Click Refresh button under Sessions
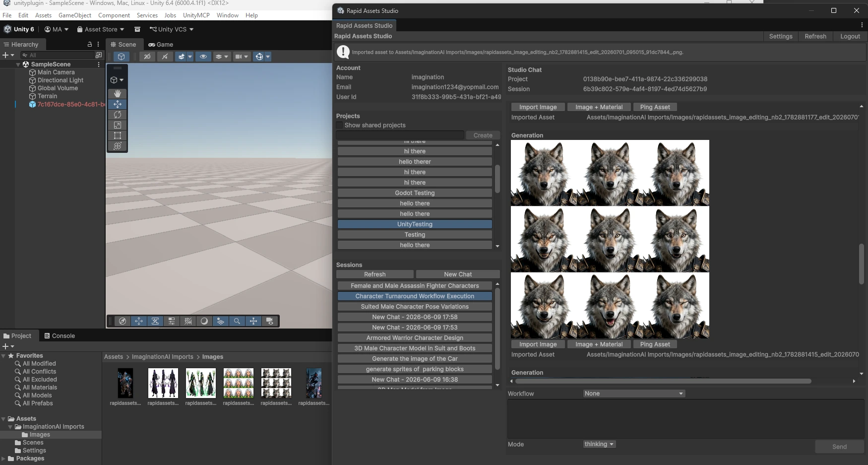This screenshot has width=868, height=465. (x=375, y=274)
